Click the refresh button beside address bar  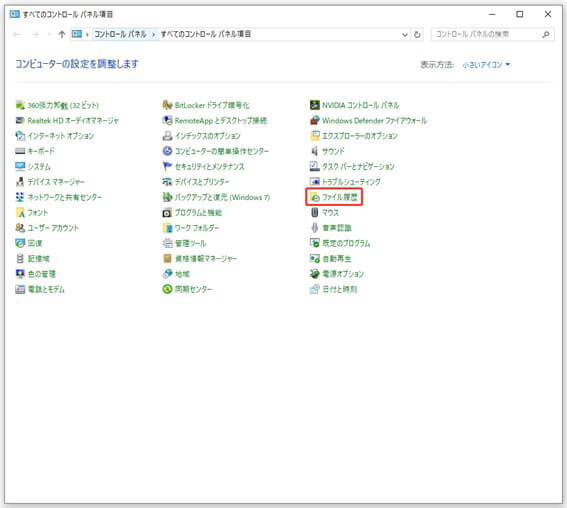tap(417, 35)
